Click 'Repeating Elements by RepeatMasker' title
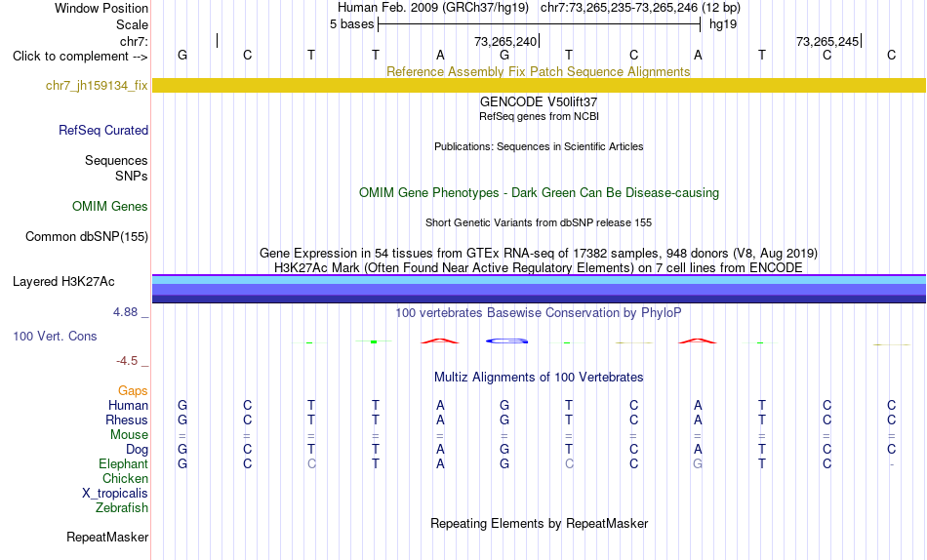This screenshot has width=927, height=560. coord(540,524)
